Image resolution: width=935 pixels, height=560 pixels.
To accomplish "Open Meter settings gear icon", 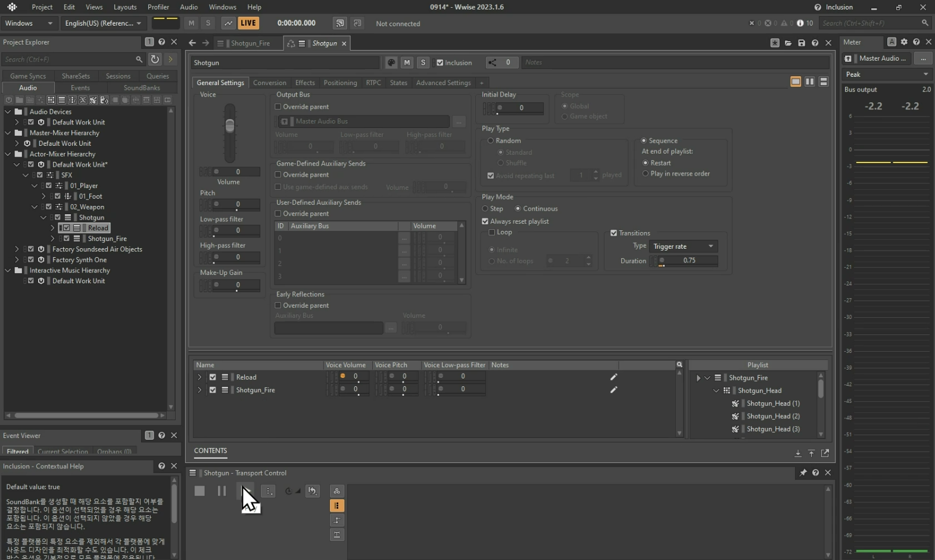I will (x=904, y=42).
